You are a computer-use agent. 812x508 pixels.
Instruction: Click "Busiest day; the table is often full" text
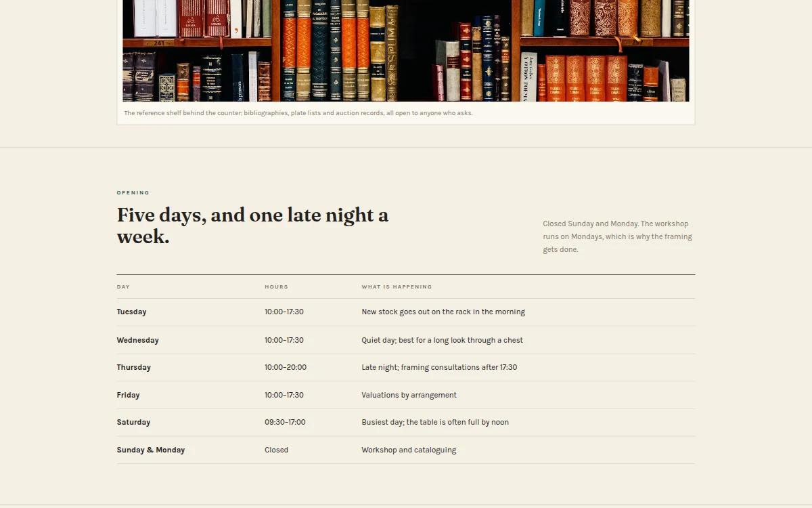tap(435, 423)
